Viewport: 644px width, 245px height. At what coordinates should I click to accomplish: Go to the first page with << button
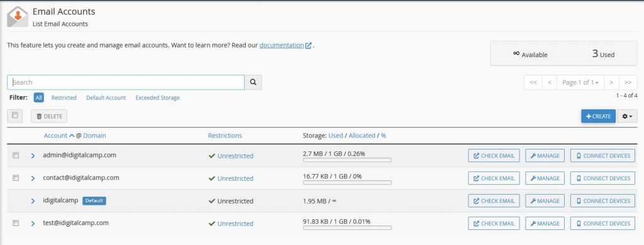533,82
